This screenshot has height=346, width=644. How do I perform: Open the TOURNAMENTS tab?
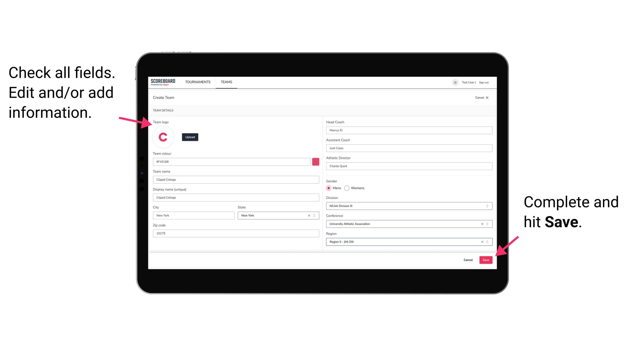197,82
